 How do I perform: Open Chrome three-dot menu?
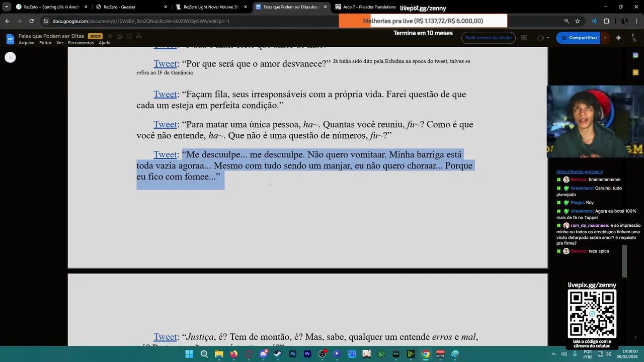(637, 21)
